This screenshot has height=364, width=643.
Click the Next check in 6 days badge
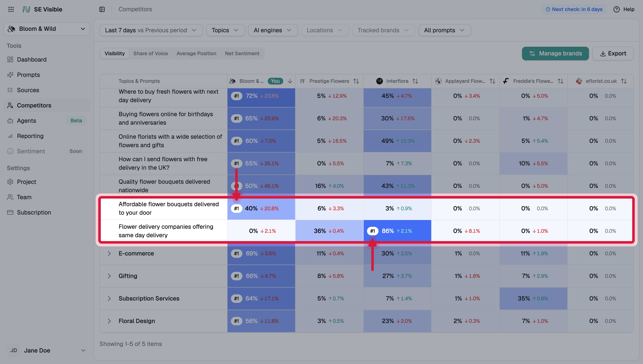point(574,9)
